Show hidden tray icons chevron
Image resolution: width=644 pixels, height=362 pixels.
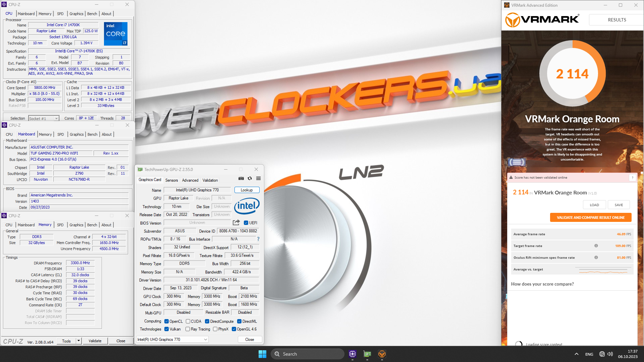pos(576,354)
